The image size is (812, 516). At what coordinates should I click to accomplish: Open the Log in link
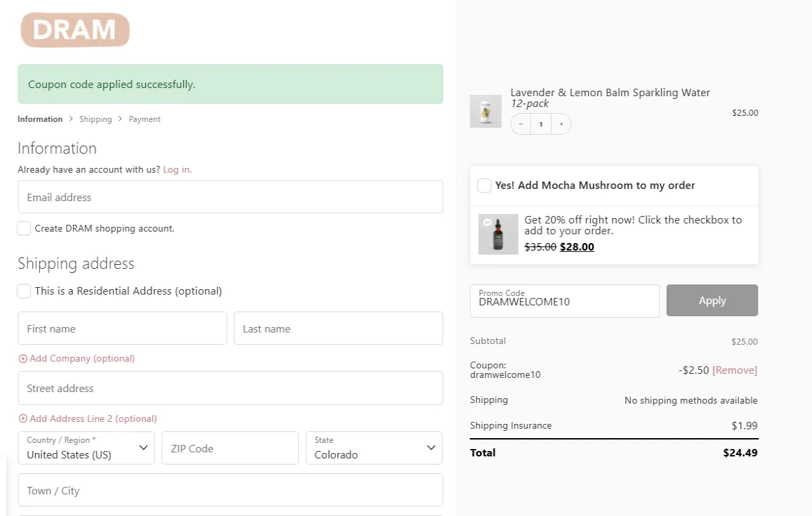coord(177,169)
